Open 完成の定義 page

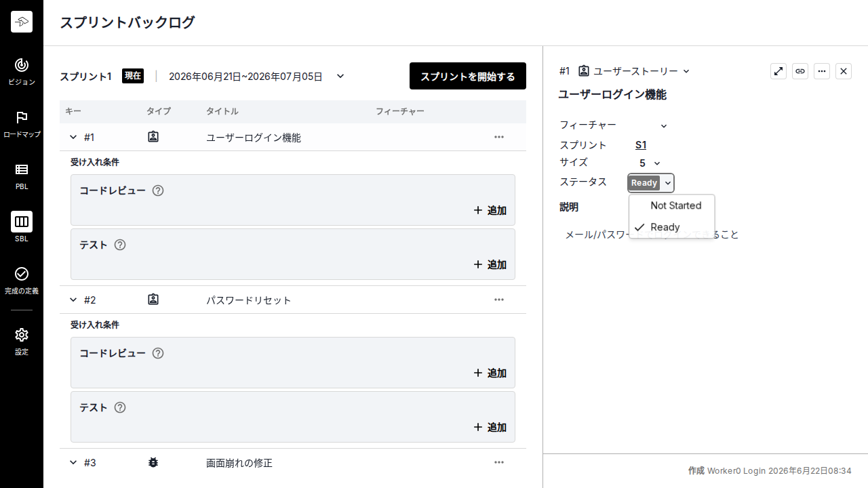(22, 280)
